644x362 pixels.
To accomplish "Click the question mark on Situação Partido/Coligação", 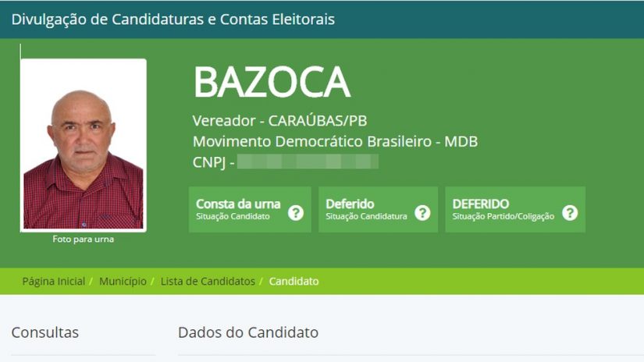I will (x=570, y=212).
